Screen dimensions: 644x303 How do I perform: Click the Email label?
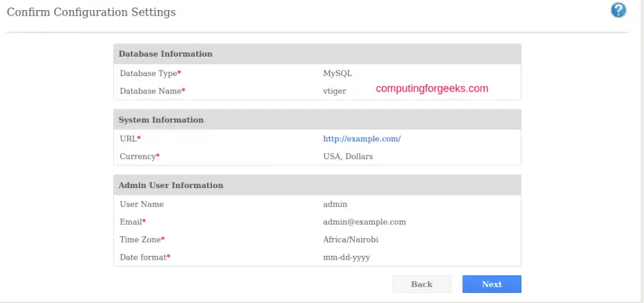point(133,222)
